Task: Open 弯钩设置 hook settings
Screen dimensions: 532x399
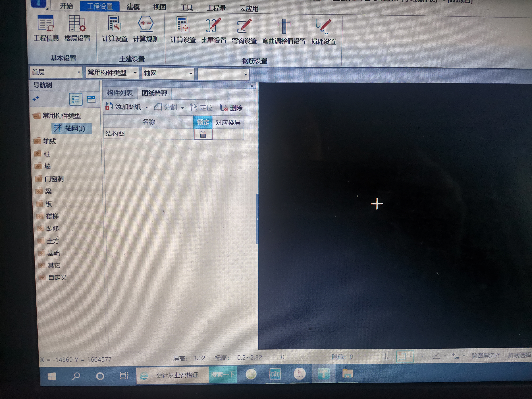Action: click(x=244, y=31)
